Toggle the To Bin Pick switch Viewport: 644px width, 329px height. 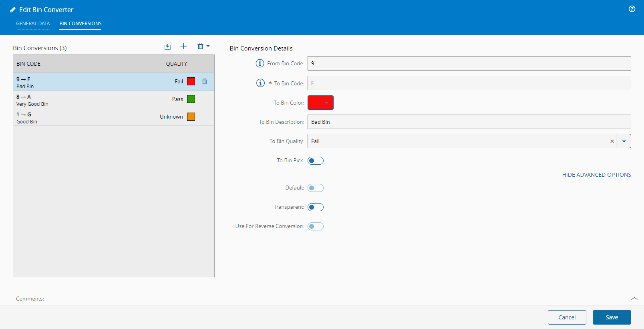(316, 161)
